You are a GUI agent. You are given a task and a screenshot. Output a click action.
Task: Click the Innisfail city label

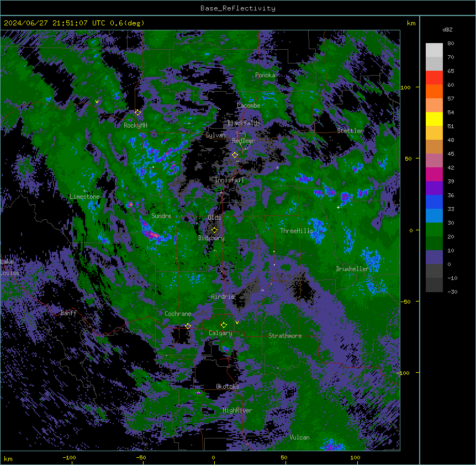pos(230,180)
